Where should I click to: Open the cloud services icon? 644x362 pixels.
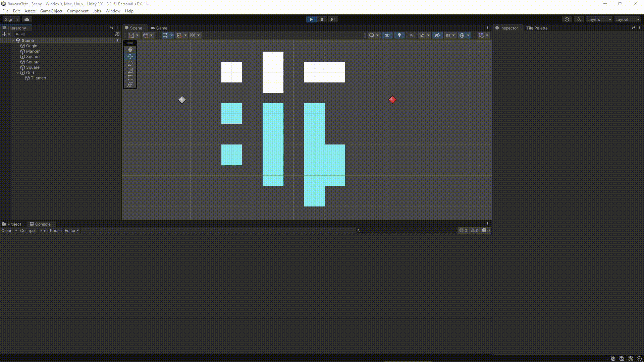click(x=27, y=19)
